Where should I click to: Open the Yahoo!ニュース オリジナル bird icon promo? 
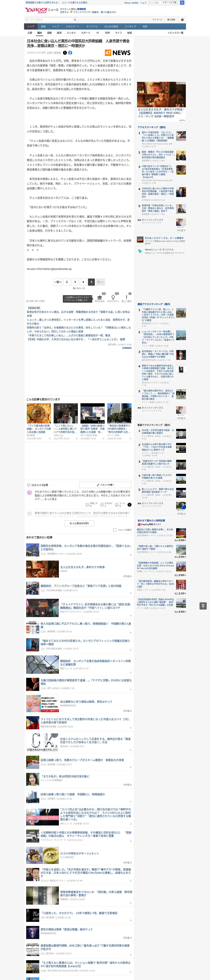[x=140, y=251]
